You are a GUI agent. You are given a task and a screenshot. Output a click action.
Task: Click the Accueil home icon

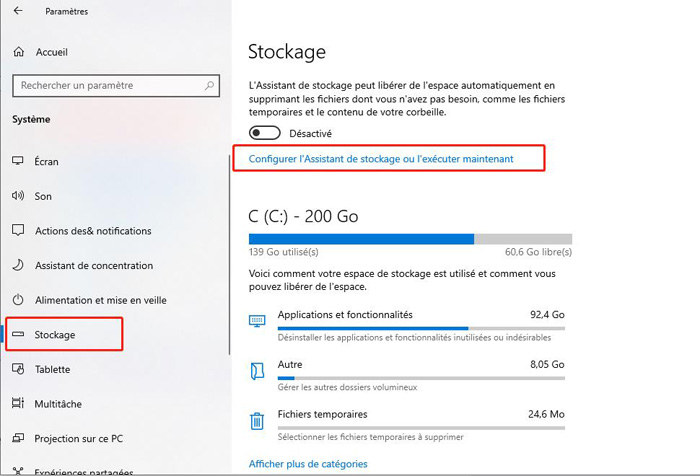pos(18,51)
